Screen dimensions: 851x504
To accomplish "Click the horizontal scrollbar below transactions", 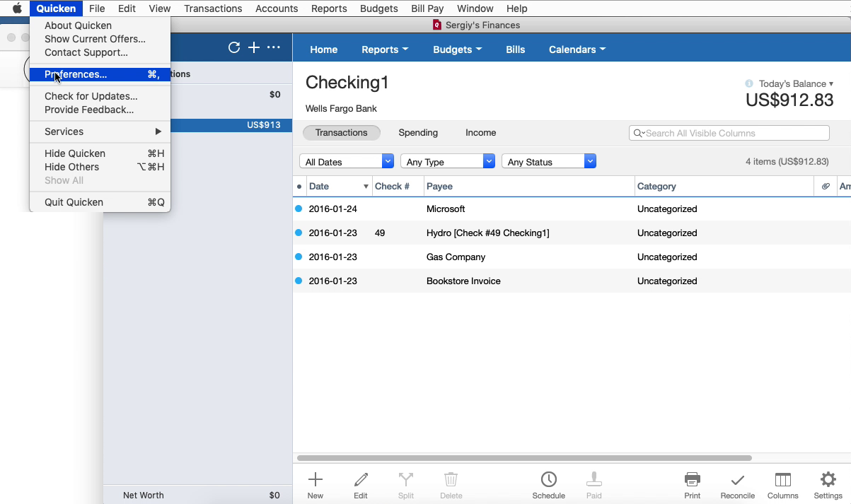I will point(524,458).
